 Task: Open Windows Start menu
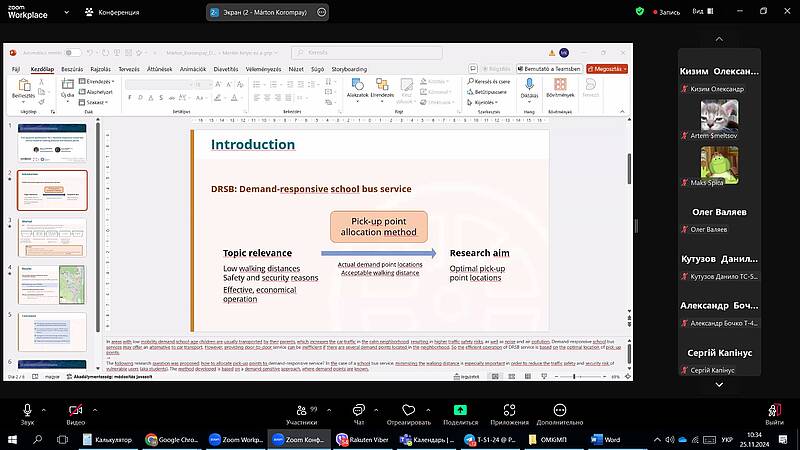[x=12, y=439]
